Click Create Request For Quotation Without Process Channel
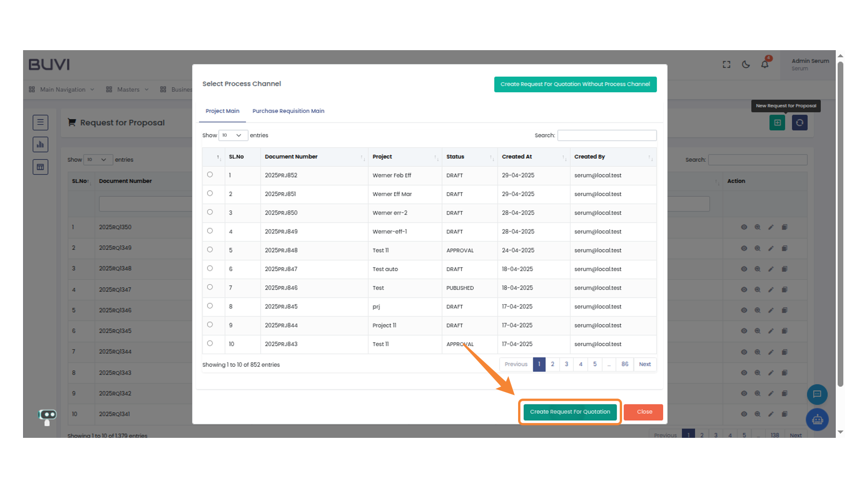 pos(575,84)
